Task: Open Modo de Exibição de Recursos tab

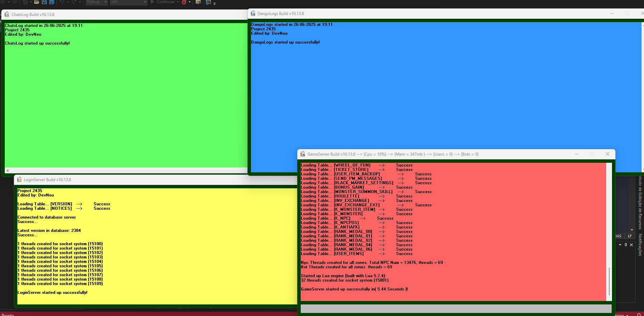Action: pos(640,203)
